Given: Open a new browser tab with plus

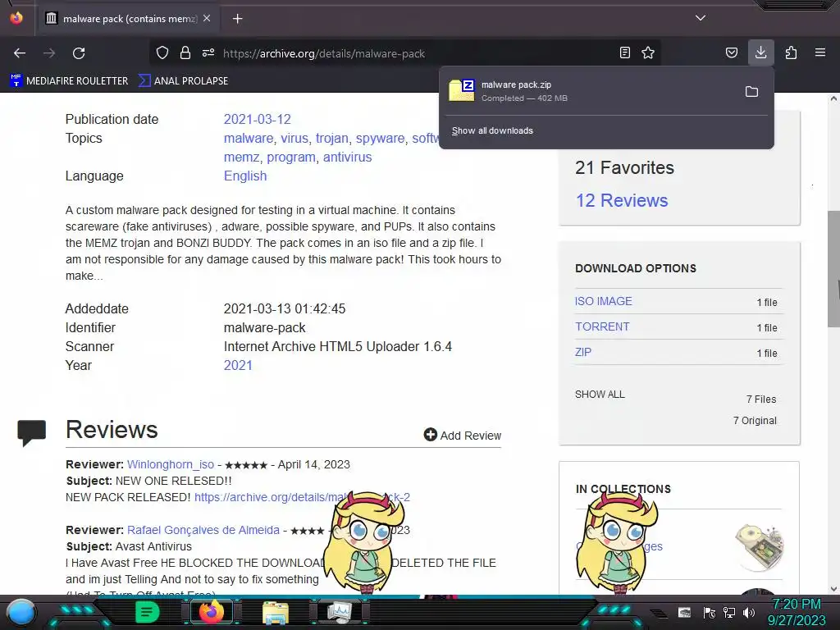Looking at the screenshot, I should [237, 19].
